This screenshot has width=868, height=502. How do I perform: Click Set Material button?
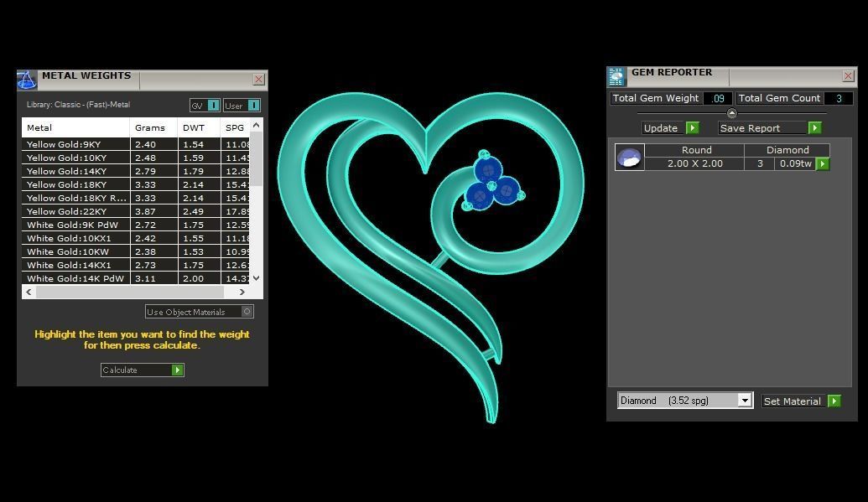pos(802,401)
